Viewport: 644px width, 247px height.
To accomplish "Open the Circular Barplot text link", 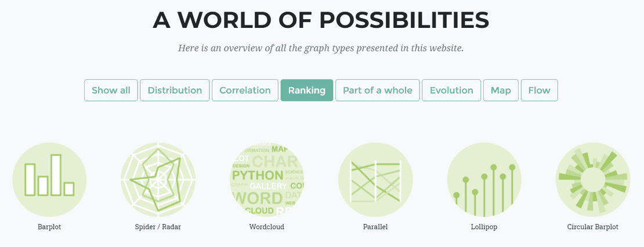I will tap(593, 227).
